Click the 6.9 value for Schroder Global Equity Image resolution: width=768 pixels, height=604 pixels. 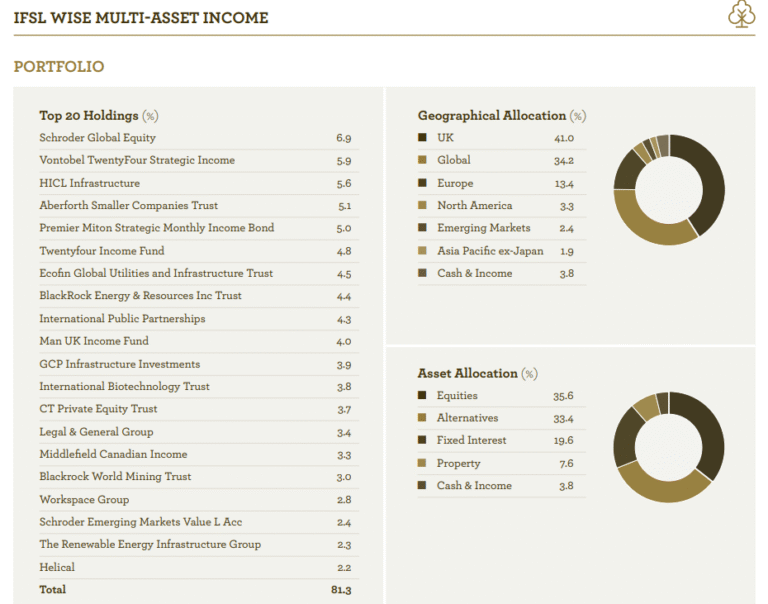(343, 138)
